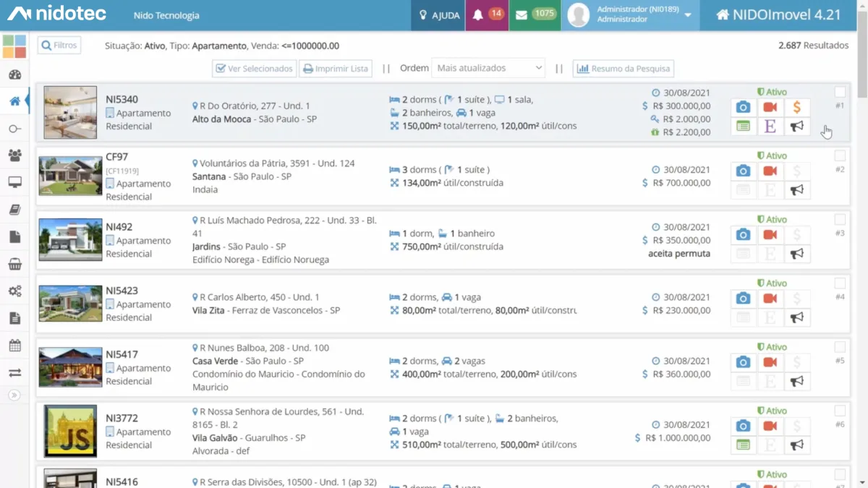
Task: Open photos camera icon for NI5340
Action: [x=743, y=107]
